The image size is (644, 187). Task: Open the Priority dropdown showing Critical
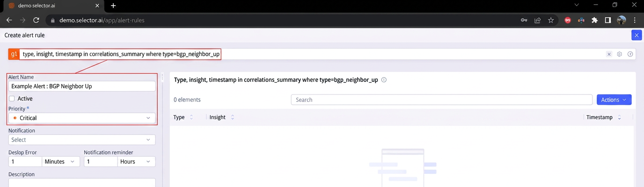(x=82, y=118)
